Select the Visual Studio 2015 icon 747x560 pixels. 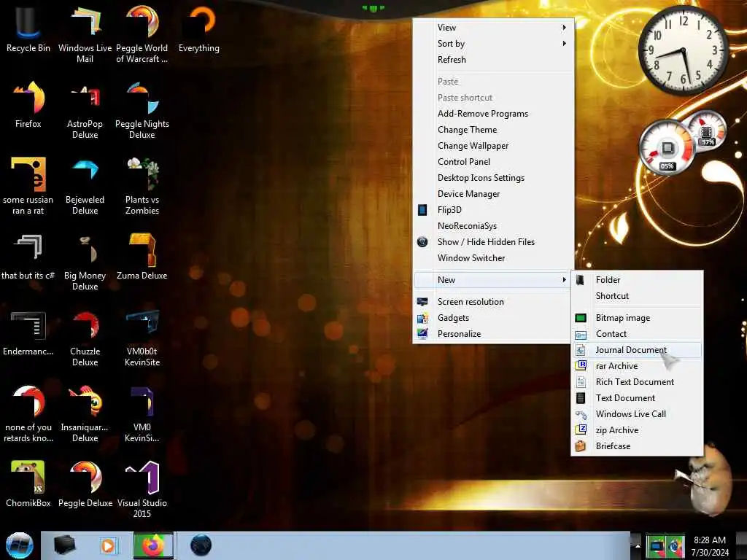click(142, 489)
